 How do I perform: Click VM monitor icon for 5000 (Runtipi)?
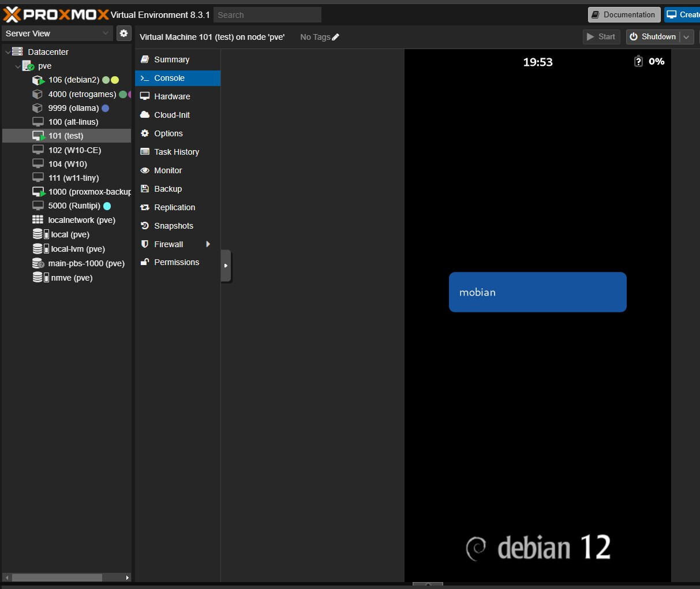tap(38, 206)
